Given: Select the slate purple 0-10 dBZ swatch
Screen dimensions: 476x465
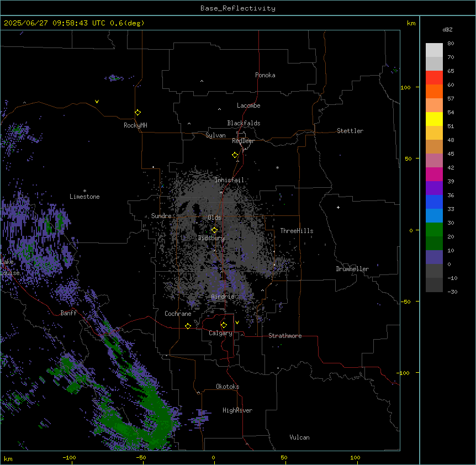Looking at the screenshot, I should [x=434, y=257].
